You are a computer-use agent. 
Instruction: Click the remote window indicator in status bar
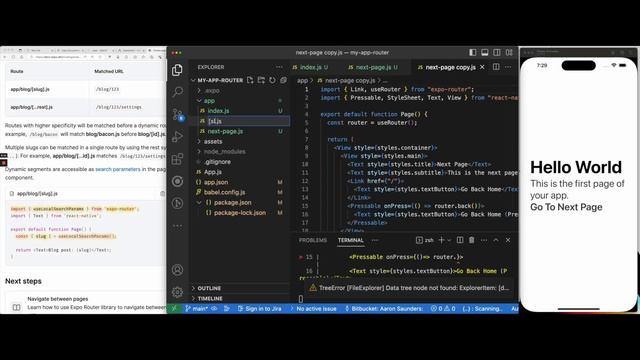174,309
